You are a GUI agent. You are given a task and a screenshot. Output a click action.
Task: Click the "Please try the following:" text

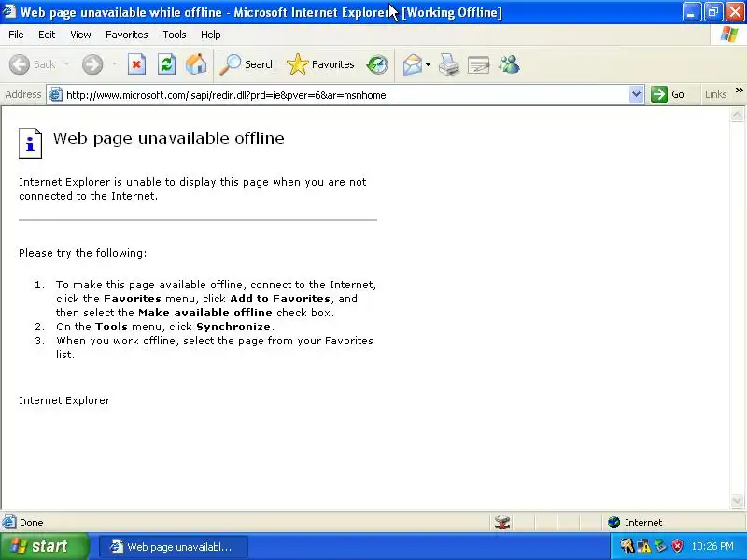tap(83, 253)
